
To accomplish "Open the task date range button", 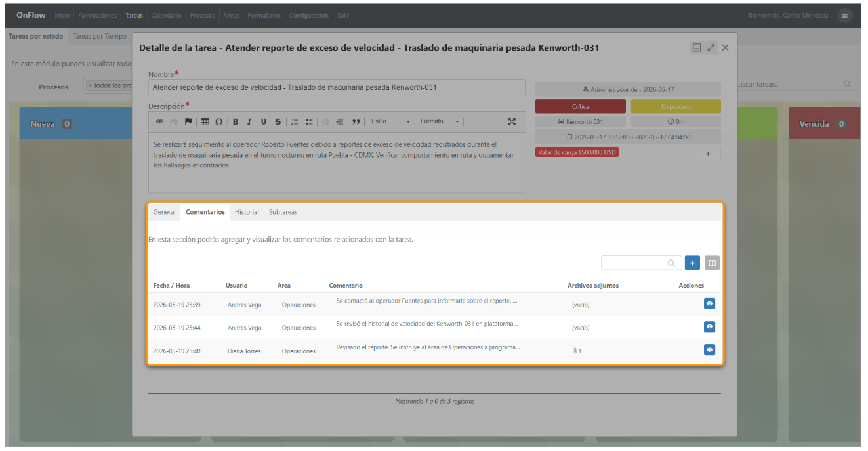I will [x=628, y=137].
